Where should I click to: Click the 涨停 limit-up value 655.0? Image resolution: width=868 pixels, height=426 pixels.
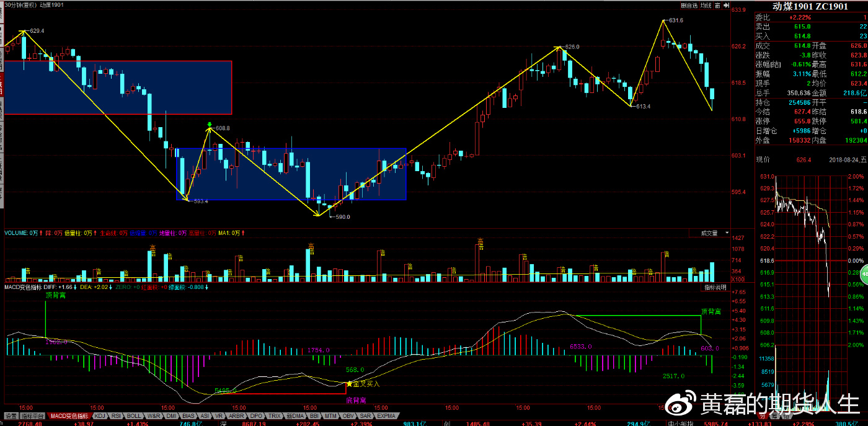802,121
